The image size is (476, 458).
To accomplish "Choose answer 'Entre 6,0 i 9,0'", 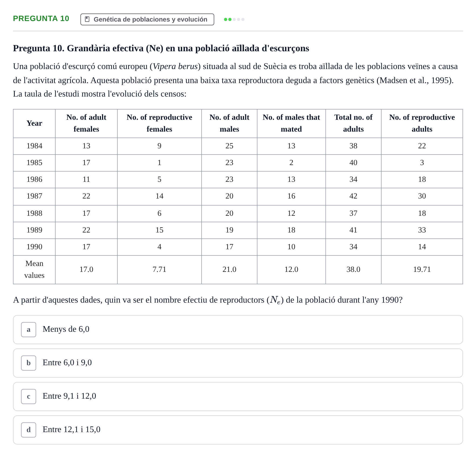I will click(x=238, y=363).
